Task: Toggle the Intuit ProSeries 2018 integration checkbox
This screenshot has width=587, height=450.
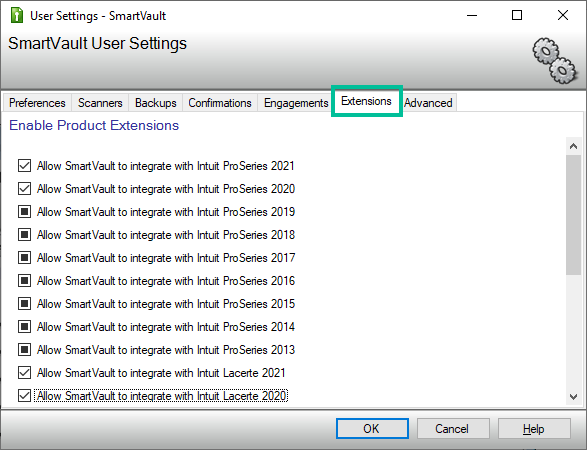Action: click(x=24, y=234)
